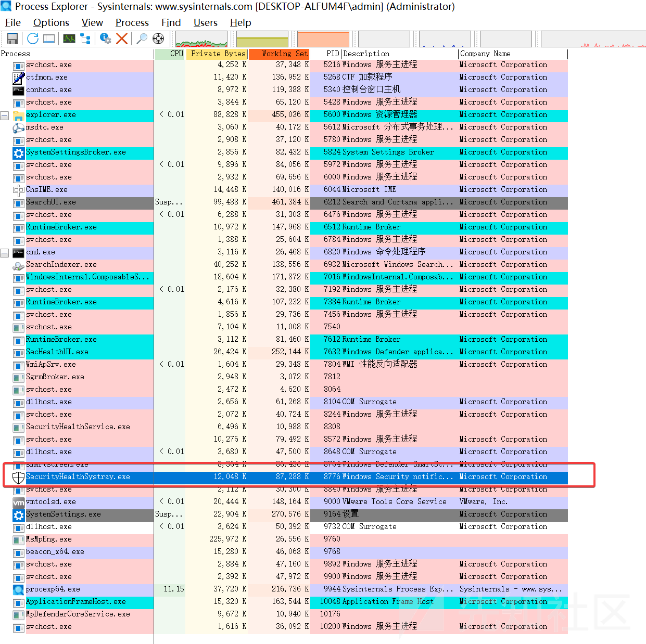Open the orange physical memory graph
This screenshot has width=646, height=644.
click(x=323, y=39)
